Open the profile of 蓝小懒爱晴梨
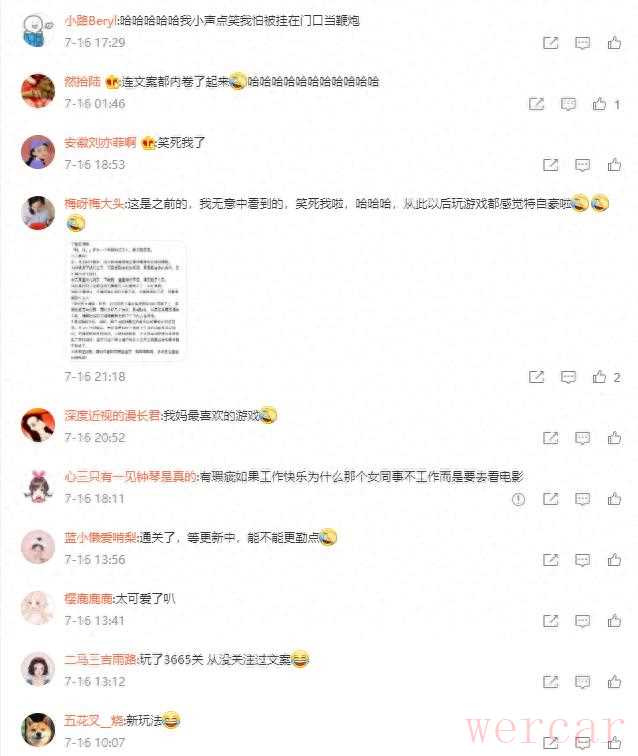638x756 pixels. 100,538
